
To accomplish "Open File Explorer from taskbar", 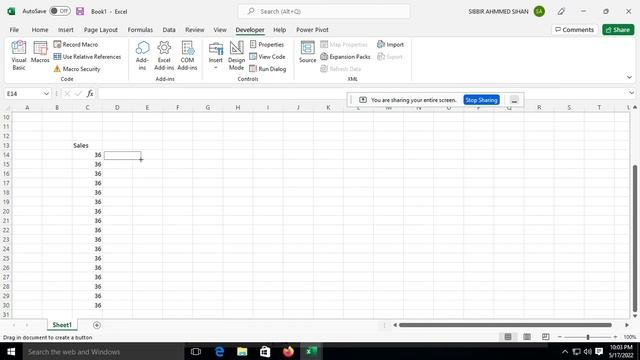I will click(242, 351).
